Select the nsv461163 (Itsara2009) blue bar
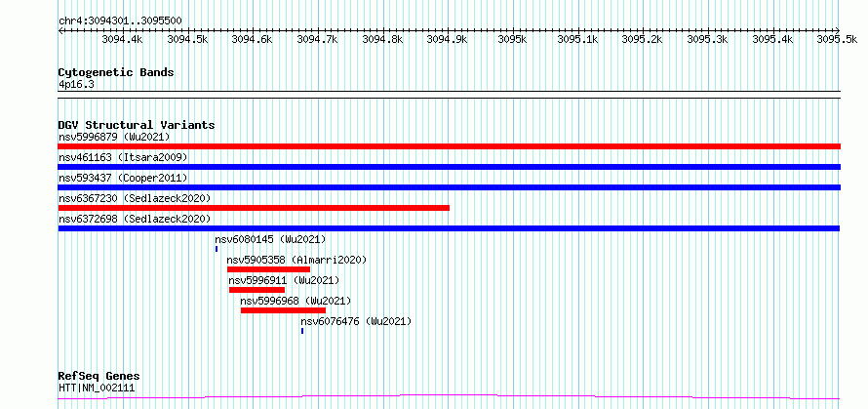The height and width of the screenshot is (409, 868). pos(449,167)
